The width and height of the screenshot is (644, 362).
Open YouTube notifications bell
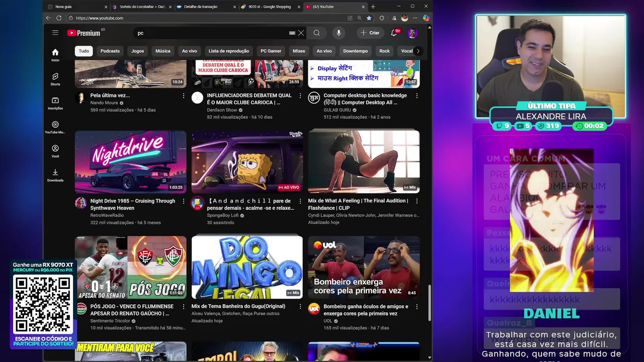point(394,33)
